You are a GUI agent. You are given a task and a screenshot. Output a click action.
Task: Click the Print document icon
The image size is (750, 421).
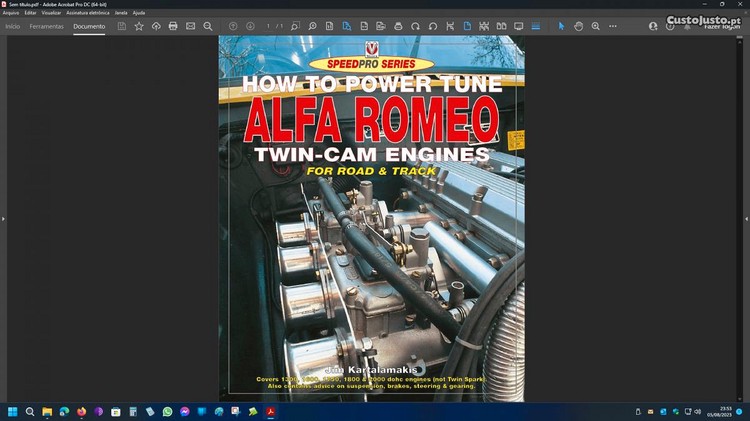pos(173,26)
